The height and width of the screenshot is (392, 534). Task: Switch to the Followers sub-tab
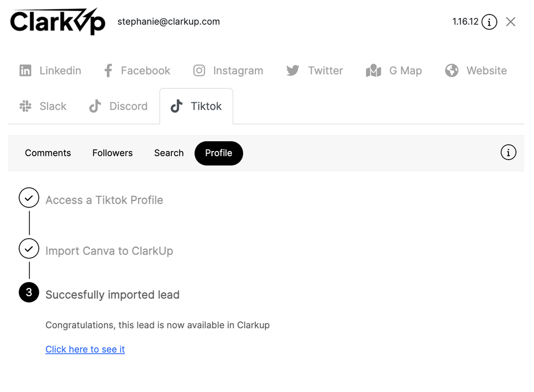coord(113,153)
